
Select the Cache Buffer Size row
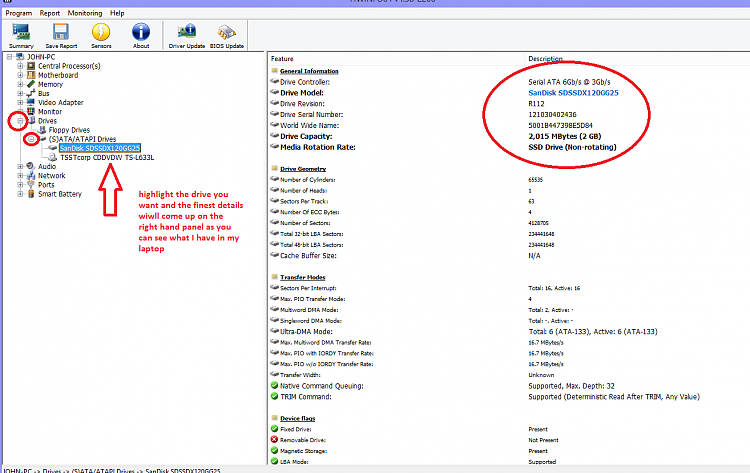(508, 256)
